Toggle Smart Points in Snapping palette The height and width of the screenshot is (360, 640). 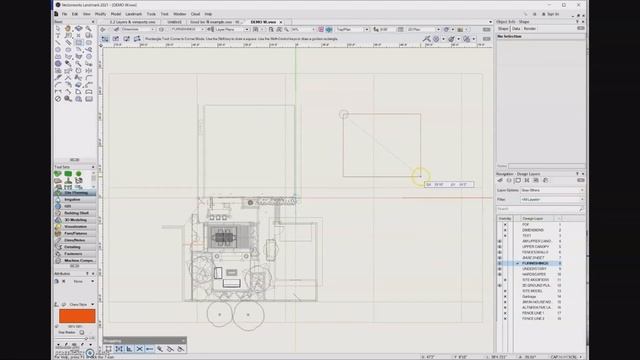point(149,349)
